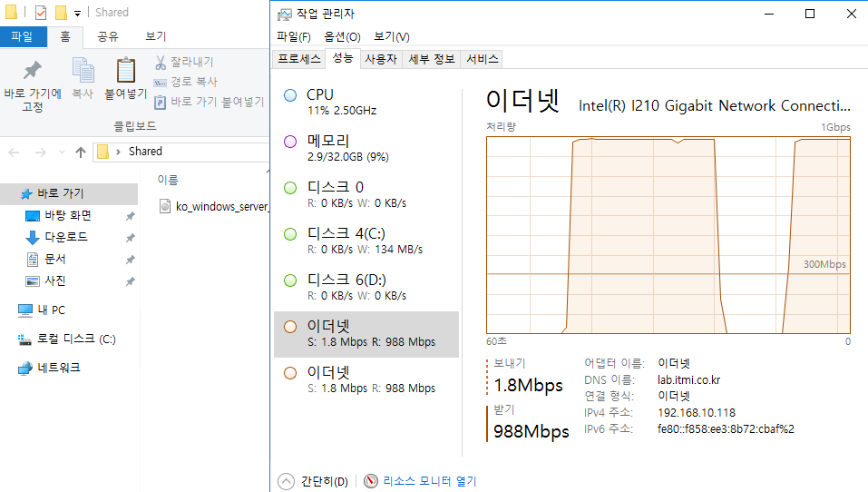Click pin icon next to 문서
The image size is (868, 492).
tap(130, 260)
